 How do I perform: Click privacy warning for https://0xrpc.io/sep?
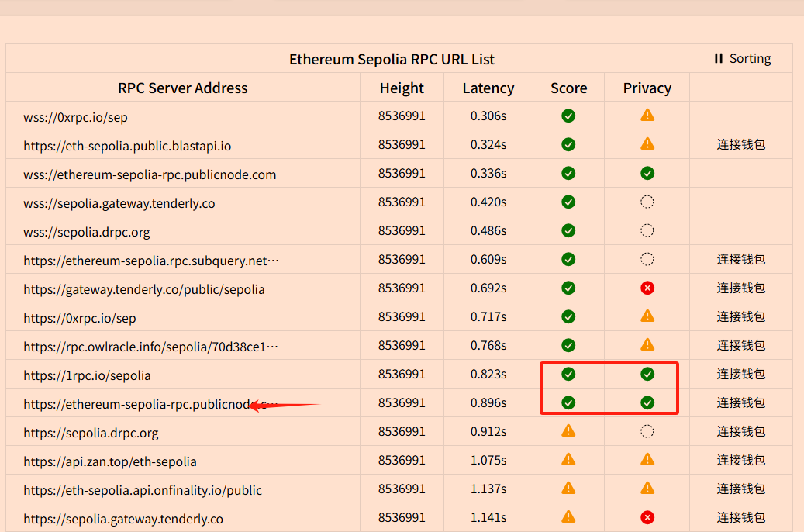tap(647, 316)
